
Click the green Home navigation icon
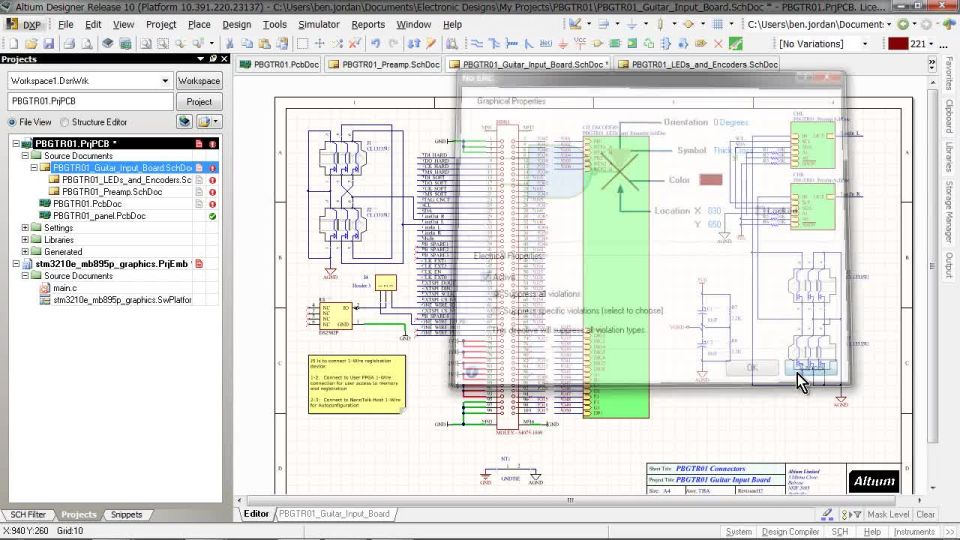[x=950, y=24]
